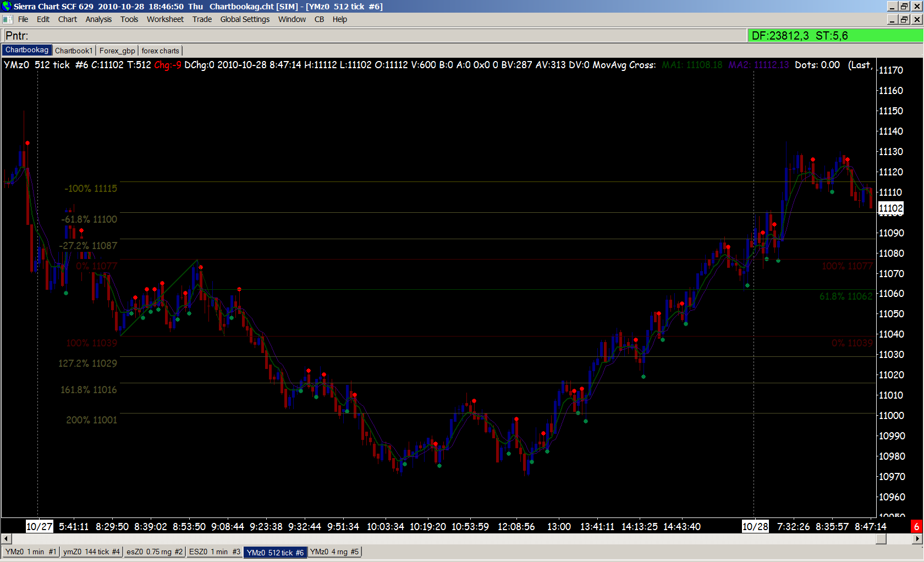The height and width of the screenshot is (562, 924).
Task: Open the Global Settings menu
Action: [245, 19]
